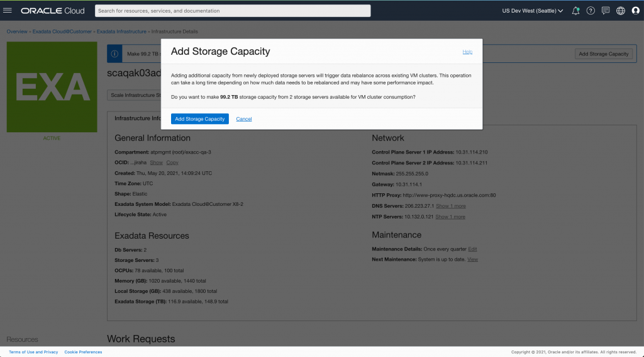This screenshot has width=644, height=357.
Task: Edit the Maintenance Details
Action: 472,249
